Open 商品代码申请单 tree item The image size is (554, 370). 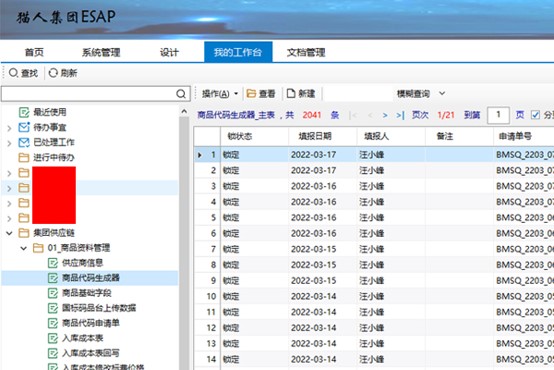[x=91, y=323]
